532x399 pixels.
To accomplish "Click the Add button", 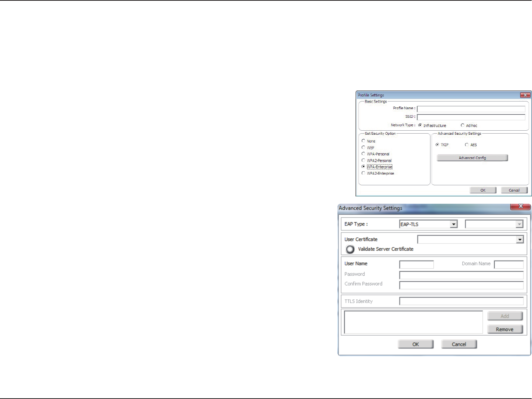I will point(505,316).
